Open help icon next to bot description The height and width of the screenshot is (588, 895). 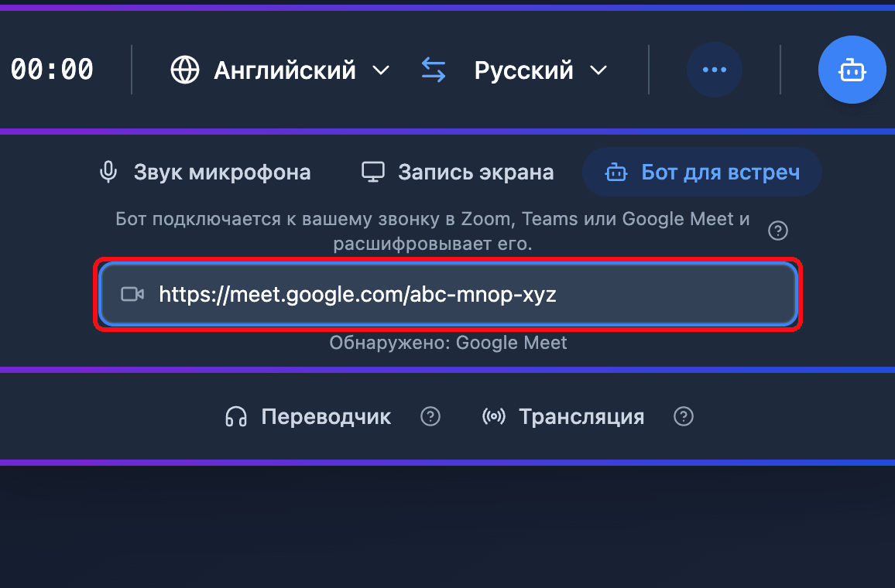pos(778,231)
